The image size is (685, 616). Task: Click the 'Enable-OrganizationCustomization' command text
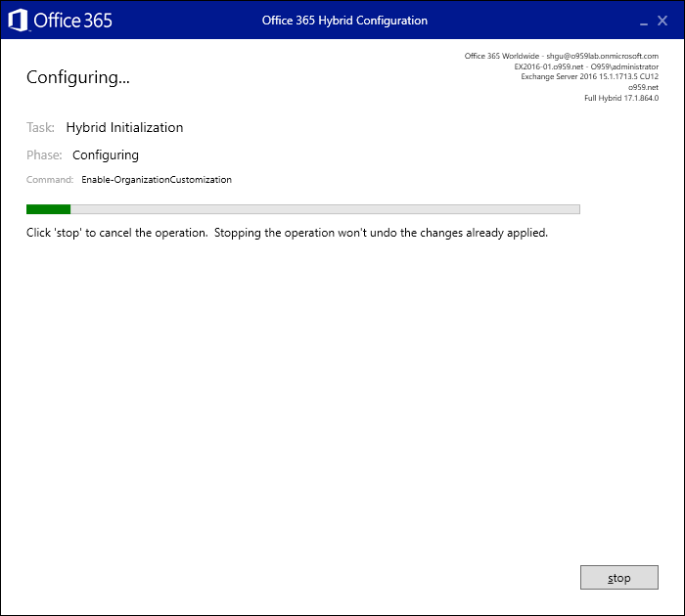[x=157, y=180]
